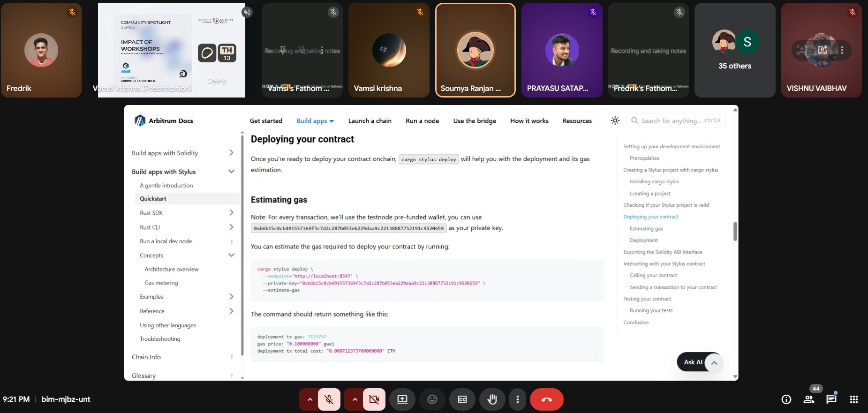Unmute the microphone

329,399
